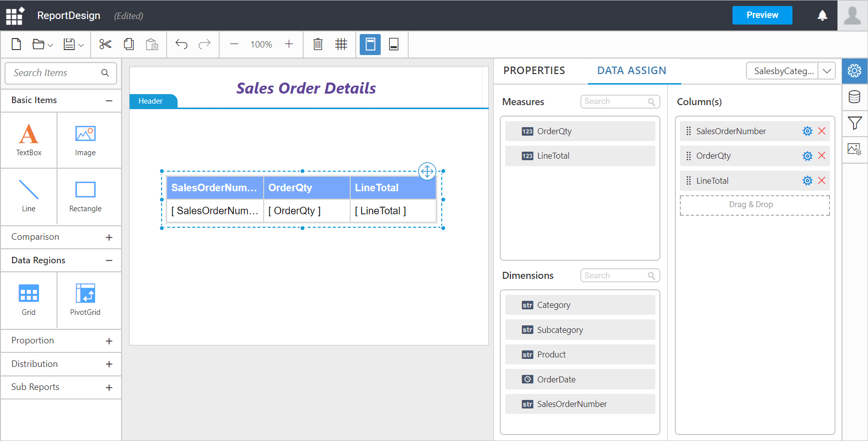Toggle the page footer button
This screenshot has height=441, width=868.
point(394,45)
